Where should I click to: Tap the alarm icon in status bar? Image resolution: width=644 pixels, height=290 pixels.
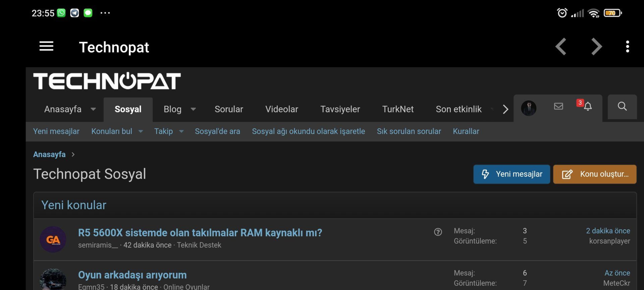pos(562,13)
